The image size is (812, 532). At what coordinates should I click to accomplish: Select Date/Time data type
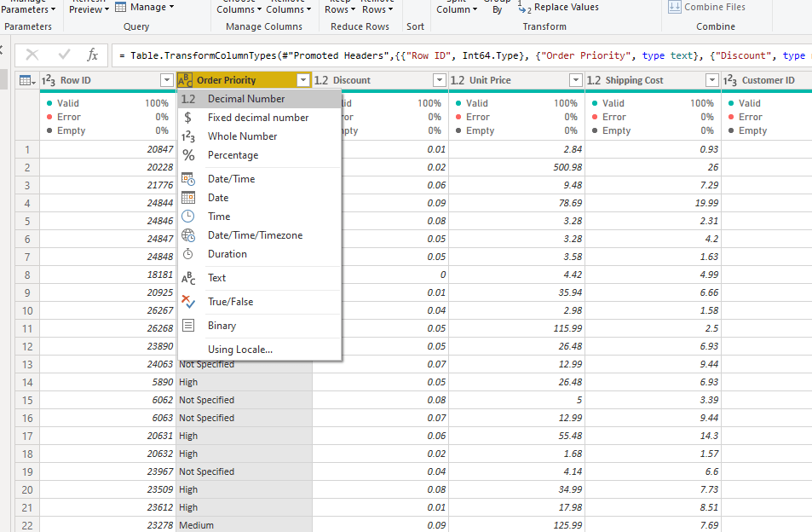tap(259, 179)
